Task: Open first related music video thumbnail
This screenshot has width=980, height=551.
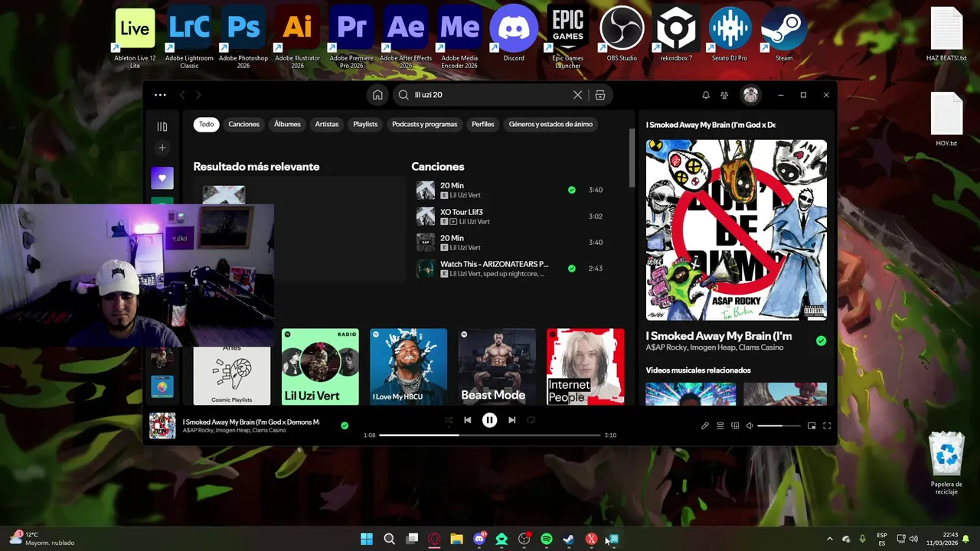Action: point(691,393)
